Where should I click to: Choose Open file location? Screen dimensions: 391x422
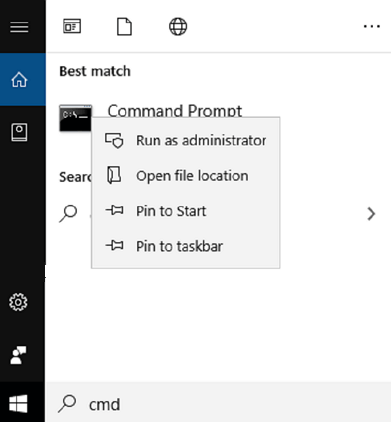click(x=186, y=176)
